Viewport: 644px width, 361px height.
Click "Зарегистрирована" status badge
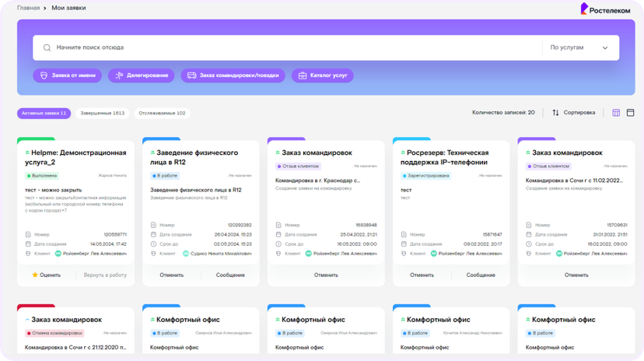[425, 176]
